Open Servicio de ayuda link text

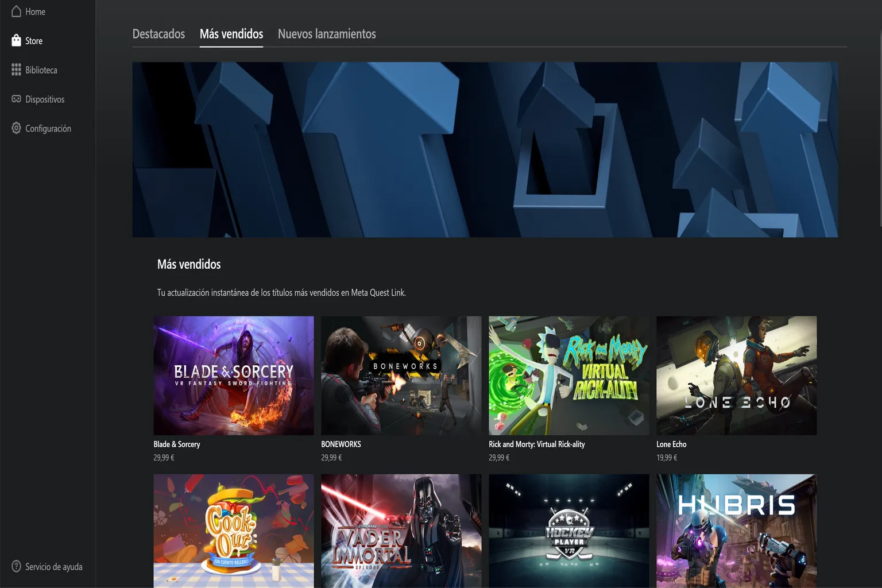click(54, 567)
